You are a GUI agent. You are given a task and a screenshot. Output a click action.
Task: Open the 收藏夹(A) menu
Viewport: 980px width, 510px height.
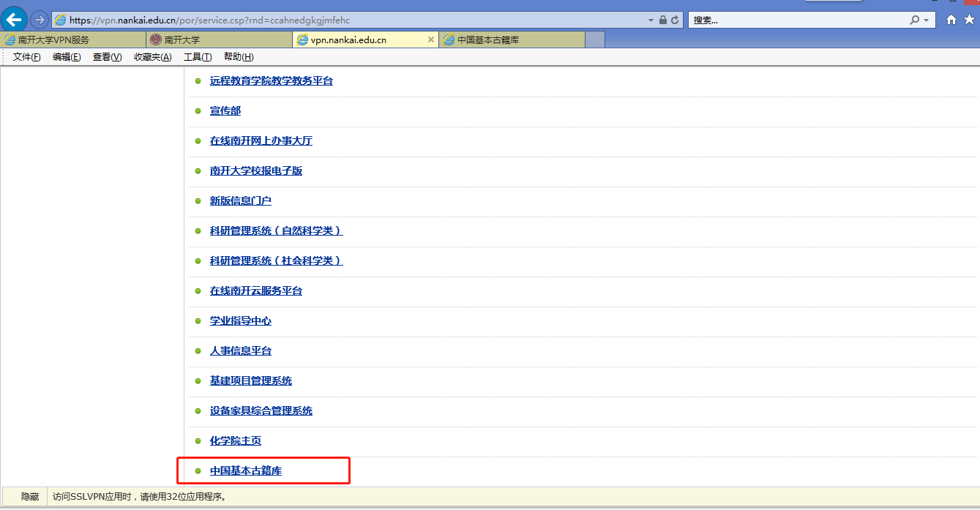[x=152, y=57]
